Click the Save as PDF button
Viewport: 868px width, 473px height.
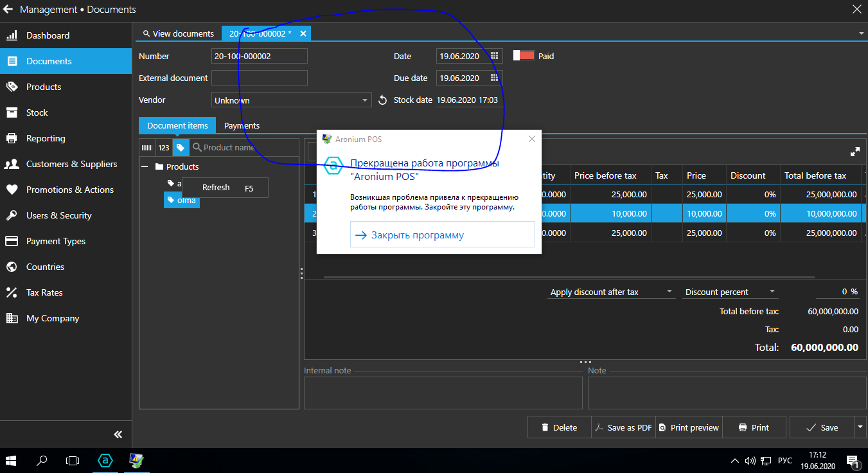623,427
